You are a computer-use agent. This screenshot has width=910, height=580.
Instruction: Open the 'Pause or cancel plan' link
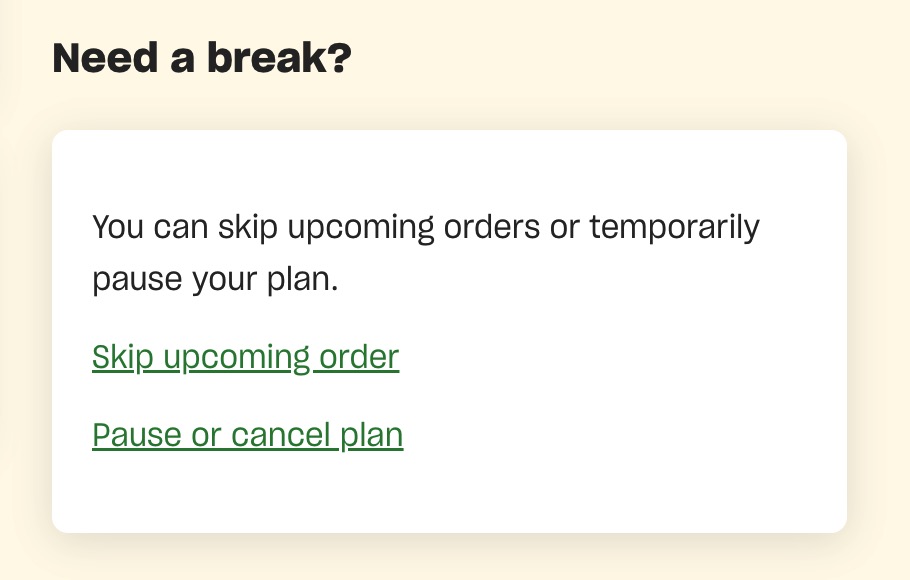[247, 435]
